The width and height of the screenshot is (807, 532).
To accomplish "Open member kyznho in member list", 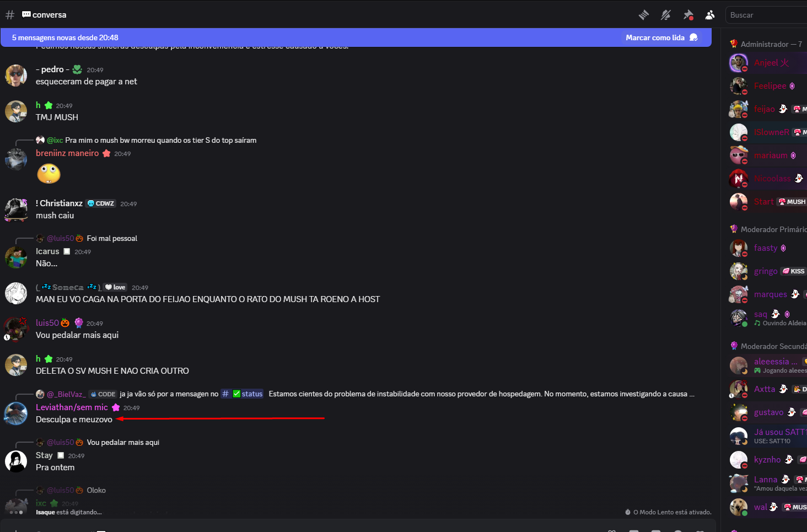I will click(x=767, y=460).
